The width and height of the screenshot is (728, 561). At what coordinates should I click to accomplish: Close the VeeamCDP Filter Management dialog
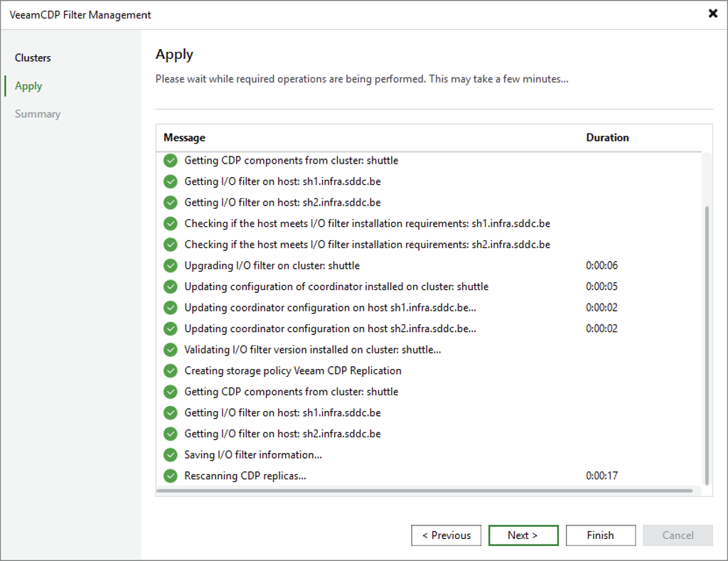[712, 14]
